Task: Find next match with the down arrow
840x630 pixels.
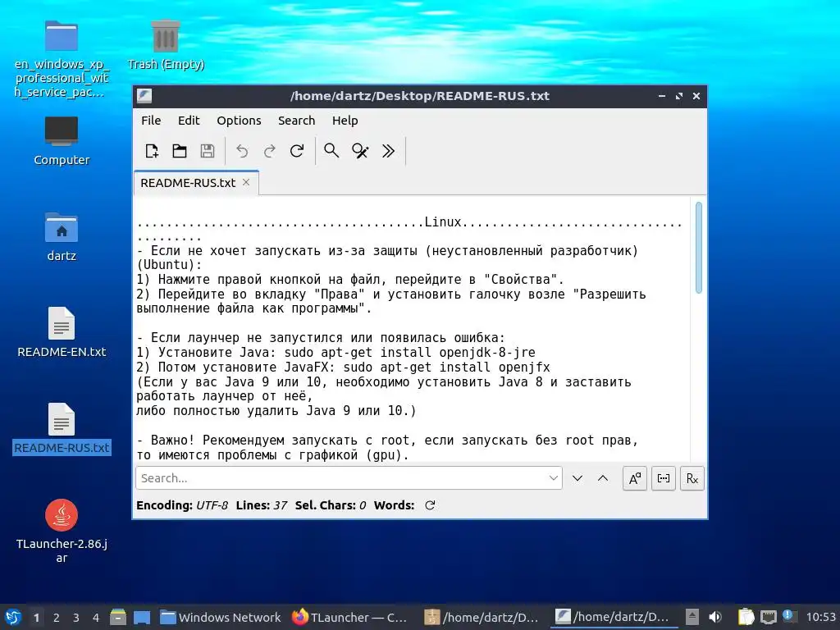Action: tap(577, 478)
